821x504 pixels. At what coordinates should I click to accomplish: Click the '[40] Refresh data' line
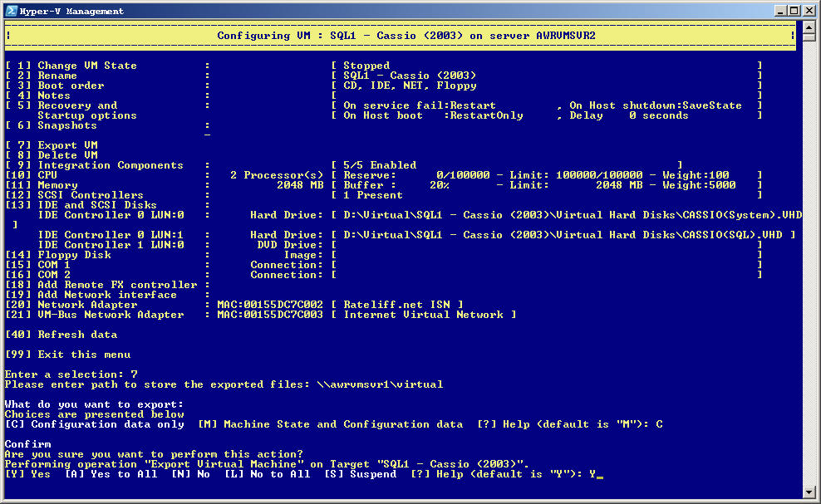(61, 334)
